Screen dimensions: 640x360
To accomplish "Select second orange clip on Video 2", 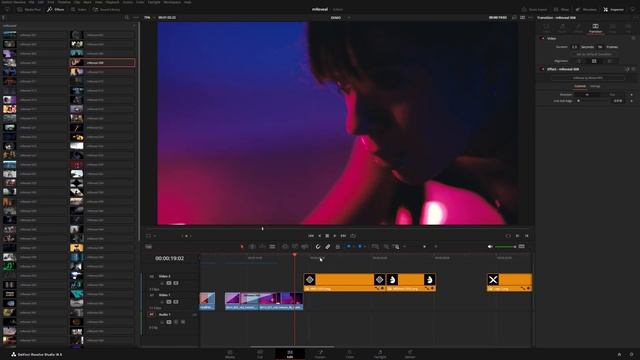I will [411, 282].
